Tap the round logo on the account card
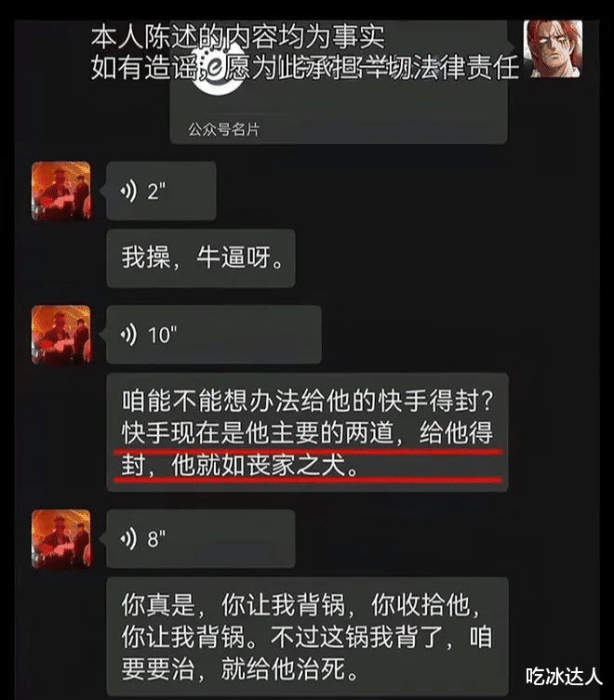614x700 pixels. point(218,72)
